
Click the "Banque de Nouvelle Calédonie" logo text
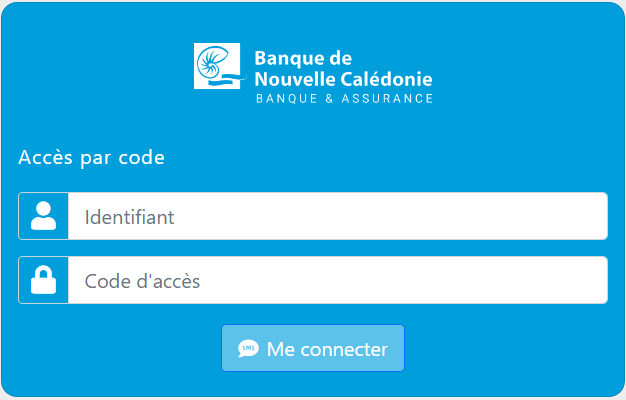[x=343, y=68]
